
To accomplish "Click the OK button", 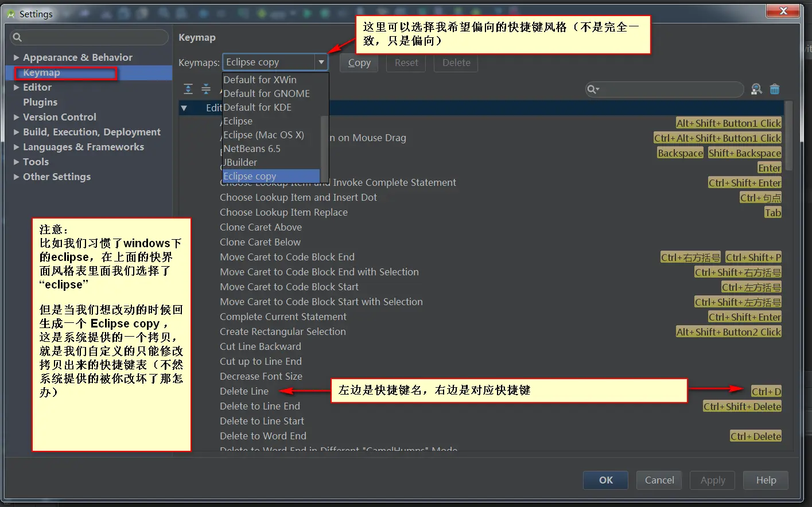I will point(606,480).
